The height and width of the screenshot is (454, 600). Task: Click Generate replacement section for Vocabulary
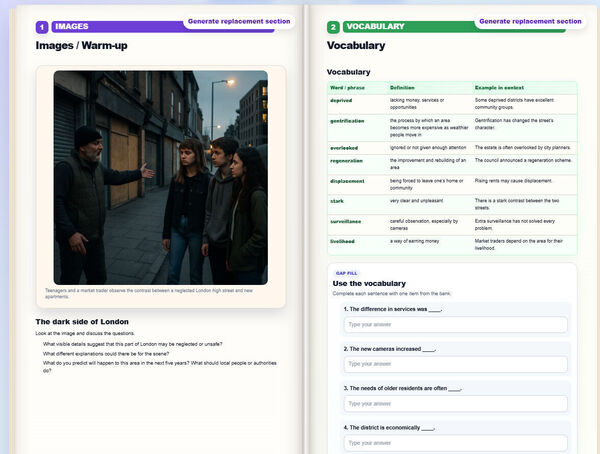click(530, 21)
